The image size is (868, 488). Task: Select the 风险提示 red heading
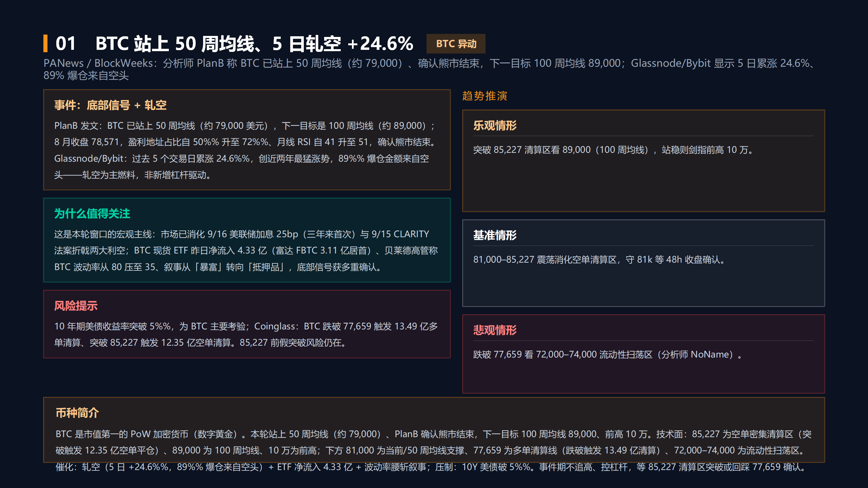click(x=76, y=306)
